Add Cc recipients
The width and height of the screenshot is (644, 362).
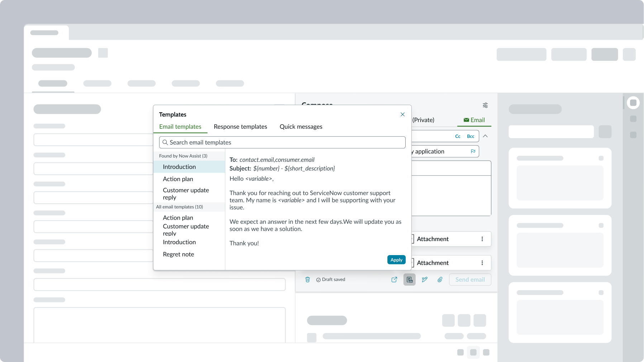(458, 136)
